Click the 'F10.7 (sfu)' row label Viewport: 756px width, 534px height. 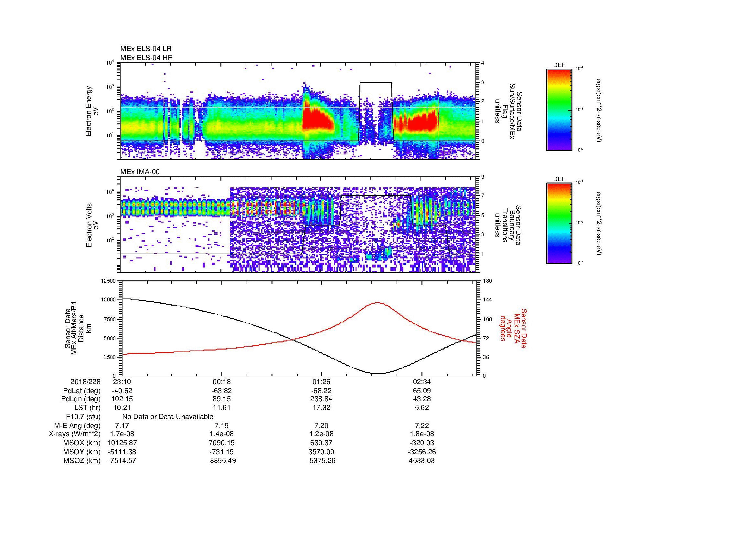(83, 417)
